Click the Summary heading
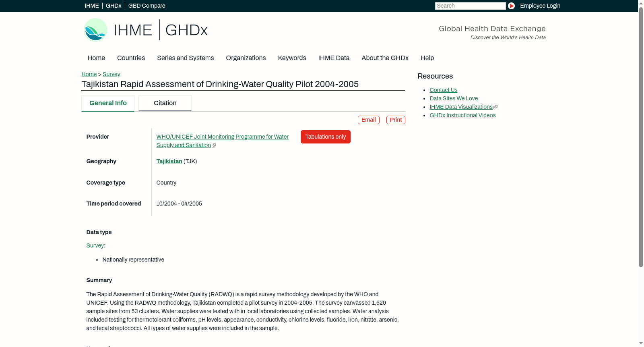 (x=99, y=281)
